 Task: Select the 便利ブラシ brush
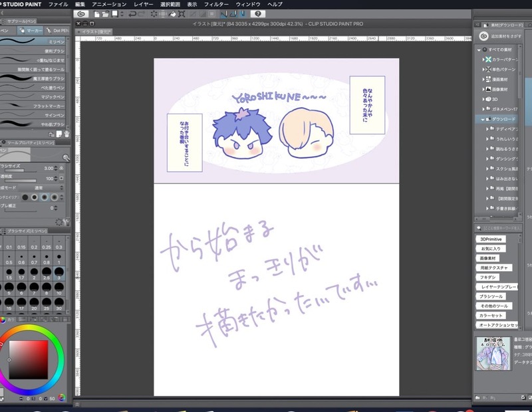pyautogui.click(x=33, y=51)
